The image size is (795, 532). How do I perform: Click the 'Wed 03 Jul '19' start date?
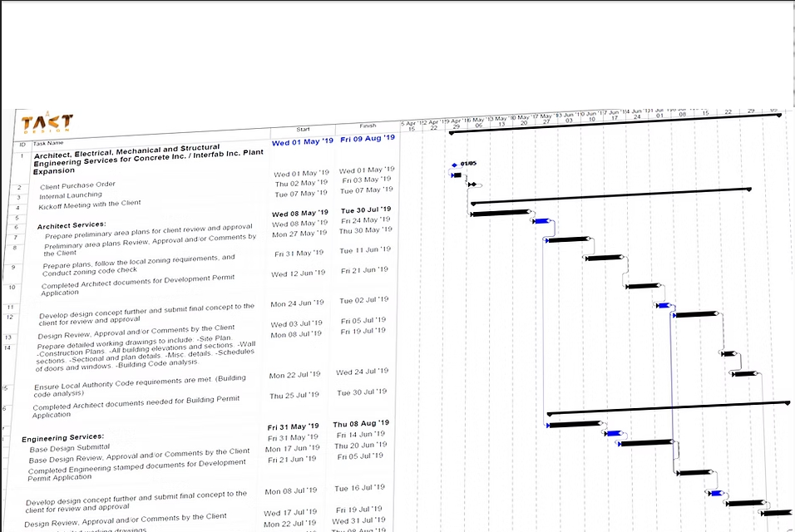(x=296, y=323)
